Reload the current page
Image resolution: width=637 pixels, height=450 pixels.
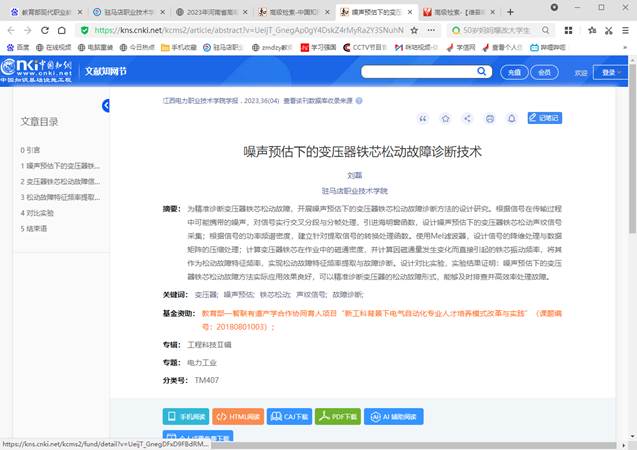pyautogui.click(x=45, y=30)
